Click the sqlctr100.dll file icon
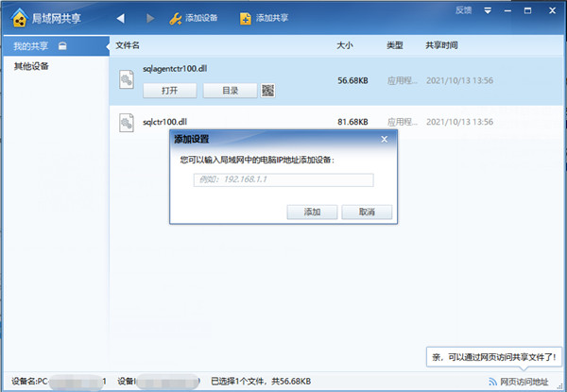Screen dimensions: 567x392 [x=127, y=123]
